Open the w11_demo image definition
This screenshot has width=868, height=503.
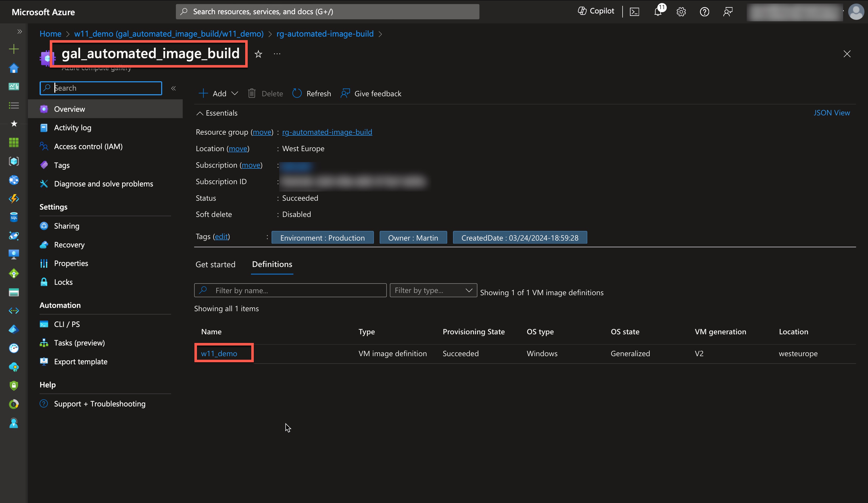point(219,353)
